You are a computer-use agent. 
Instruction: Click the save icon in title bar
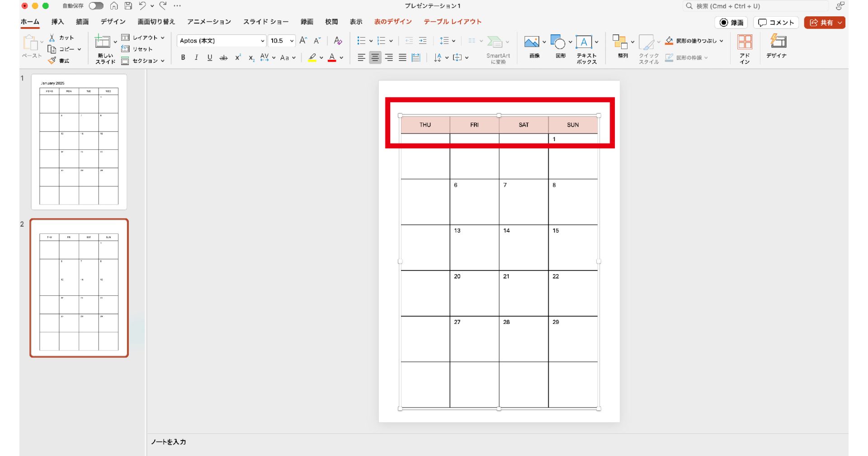(x=128, y=6)
